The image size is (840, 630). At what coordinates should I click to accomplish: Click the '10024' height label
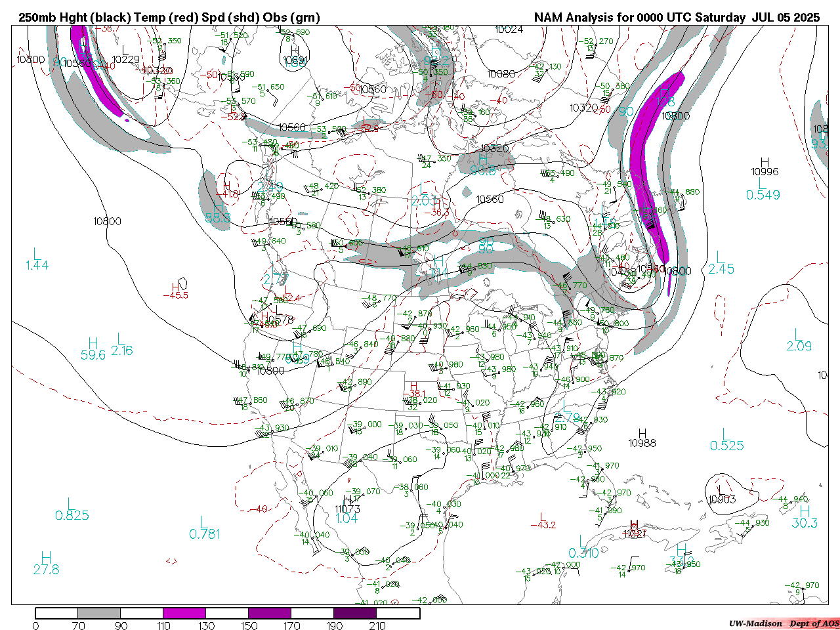pyautogui.click(x=509, y=30)
